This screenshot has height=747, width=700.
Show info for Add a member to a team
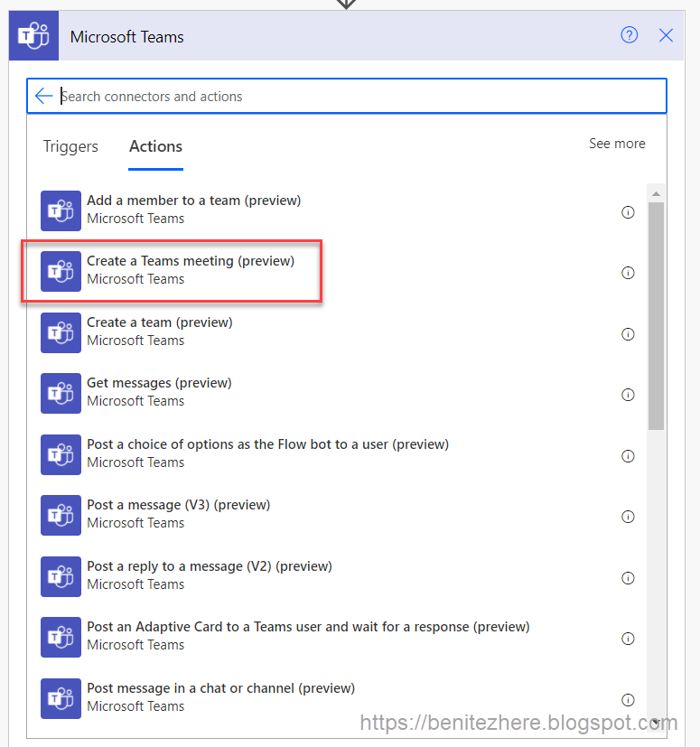(x=628, y=212)
